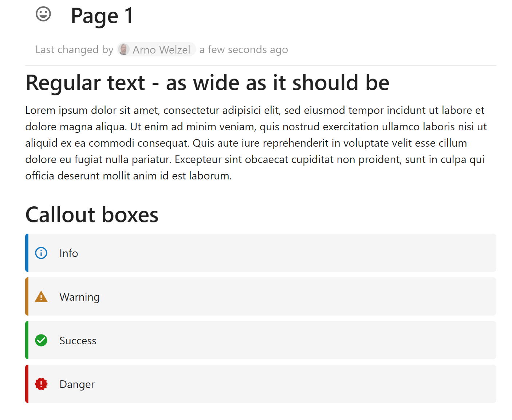This screenshot has width=512, height=420.
Task: Click Arno Welzel's avatar picture
Action: pos(124,49)
